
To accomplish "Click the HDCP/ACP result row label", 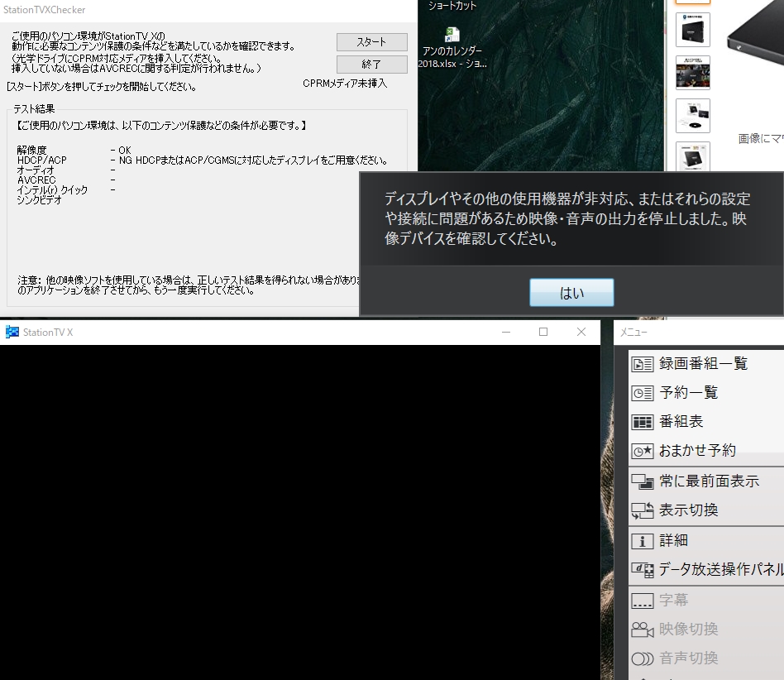I will (42, 160).
